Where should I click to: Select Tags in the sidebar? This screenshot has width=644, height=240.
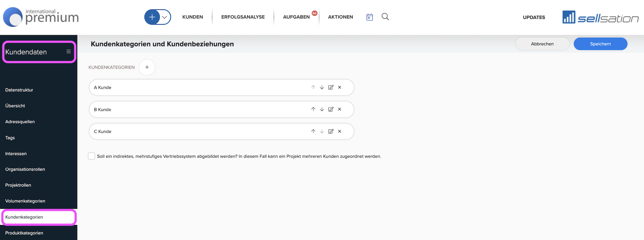point(10,138)
